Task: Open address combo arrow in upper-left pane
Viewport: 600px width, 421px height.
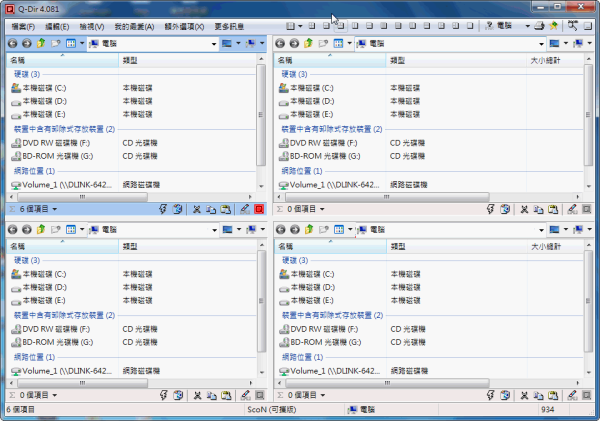Action: tap(214, 44)
